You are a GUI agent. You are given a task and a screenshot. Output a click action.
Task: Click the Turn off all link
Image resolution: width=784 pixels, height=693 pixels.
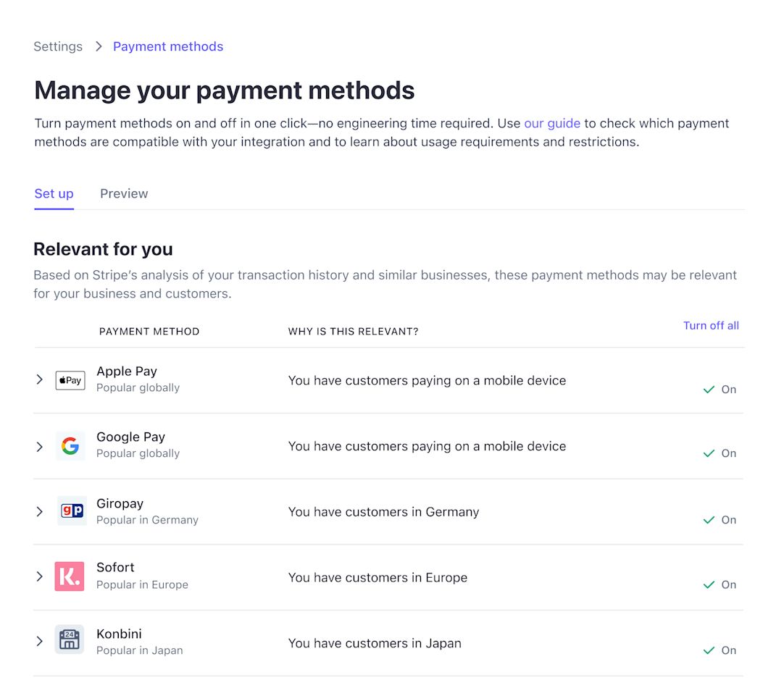click(711, 325)
